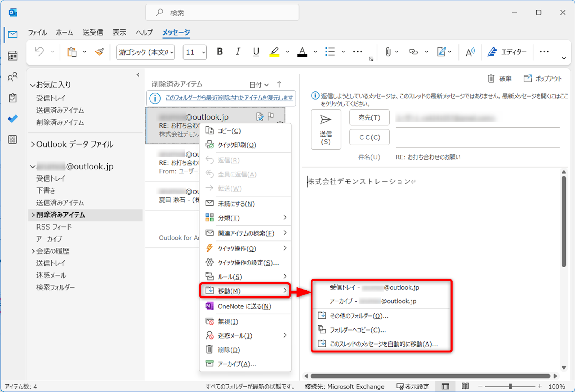Click the ポップアウト pop-out icon
The image size is (575, 392).
528,79
